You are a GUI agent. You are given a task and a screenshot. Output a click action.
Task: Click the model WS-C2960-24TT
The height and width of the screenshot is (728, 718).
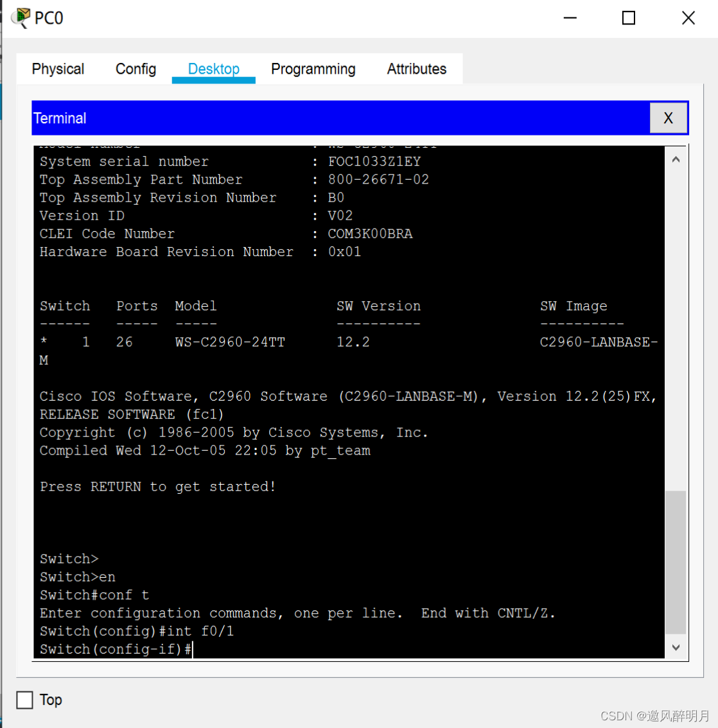click(x=230, y=342)
